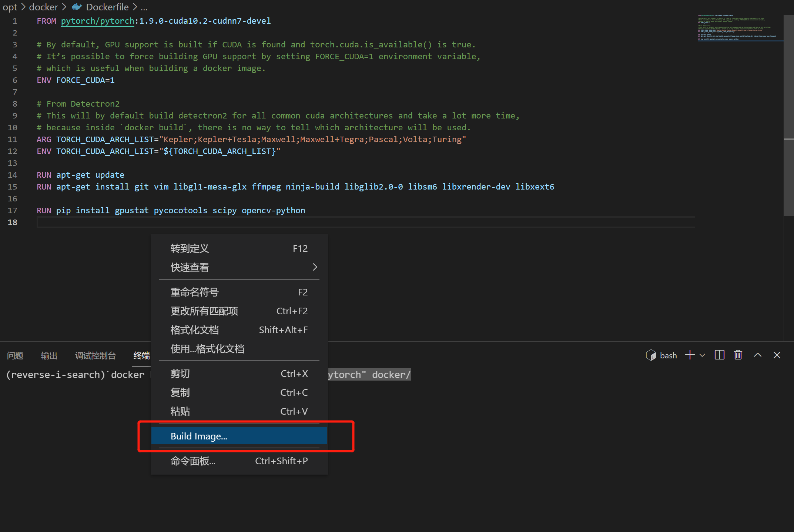
Task: Kill the terminal using the trash icon
Action: coord(737,355)
